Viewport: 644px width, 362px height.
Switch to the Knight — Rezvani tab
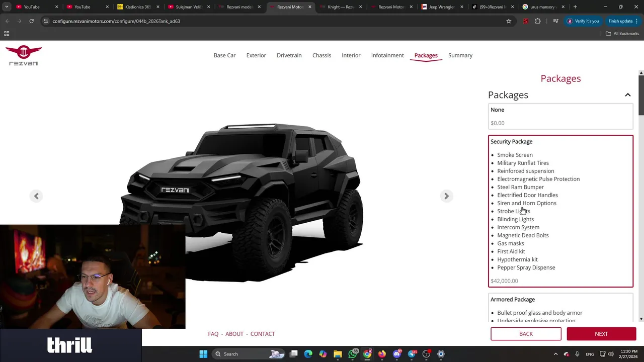click(x=340, y=7)
